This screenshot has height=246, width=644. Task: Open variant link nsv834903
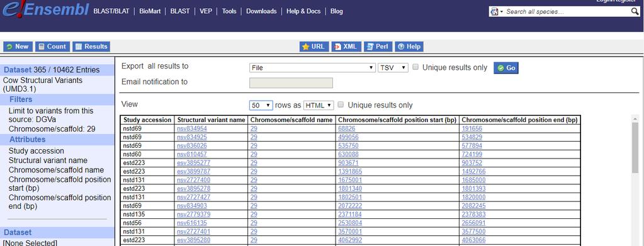[x=192, y=206]
